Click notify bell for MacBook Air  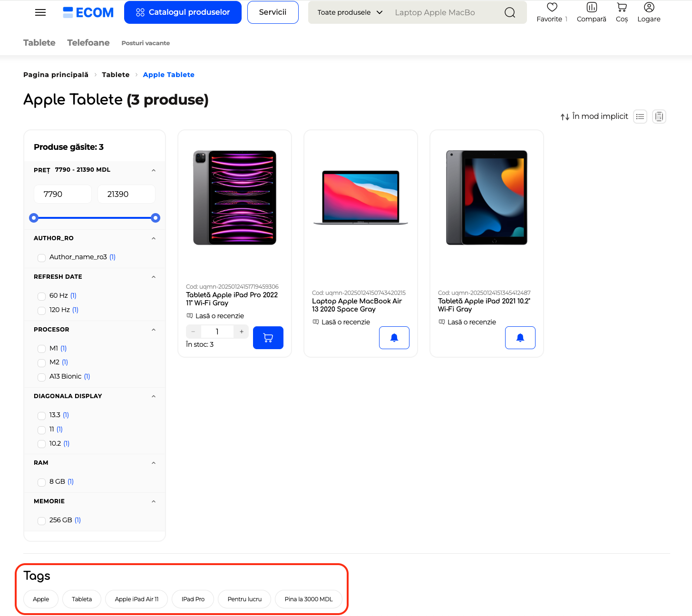coord(394,338)
